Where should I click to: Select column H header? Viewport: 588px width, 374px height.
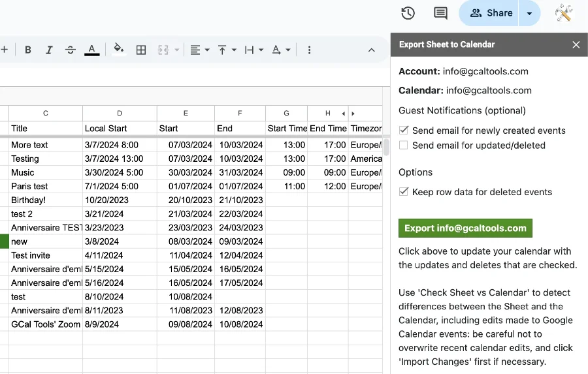point(328,113)
